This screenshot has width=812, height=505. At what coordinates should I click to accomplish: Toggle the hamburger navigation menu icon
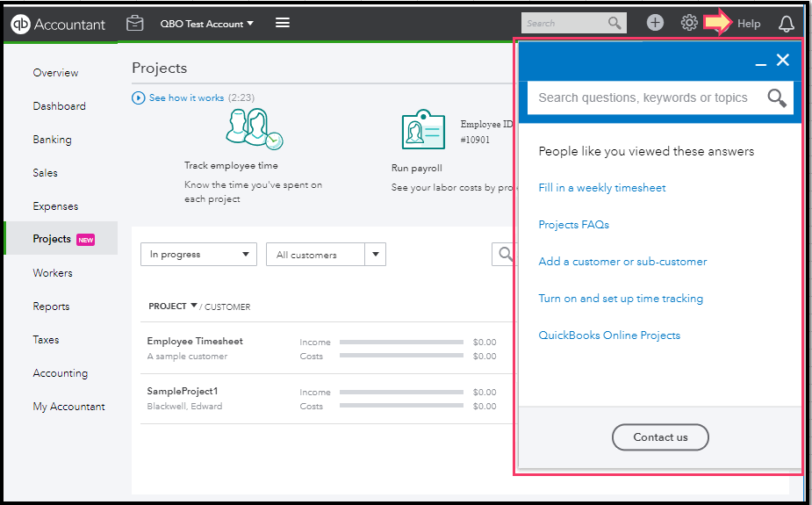tap(283, 23)
